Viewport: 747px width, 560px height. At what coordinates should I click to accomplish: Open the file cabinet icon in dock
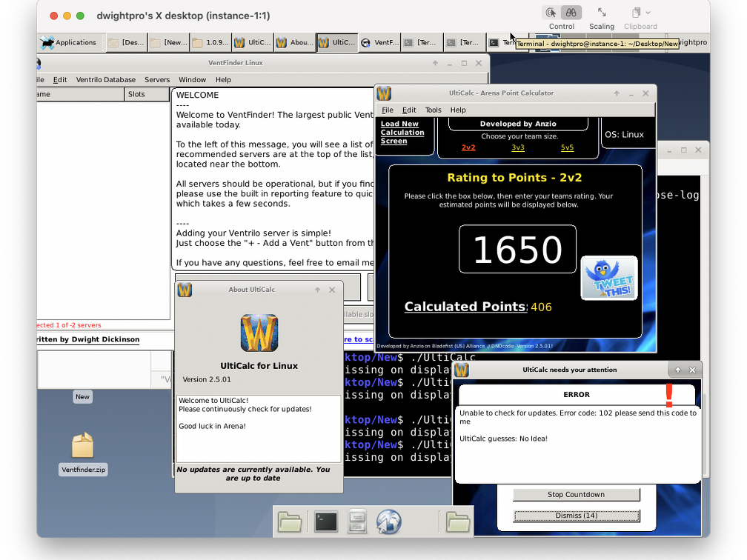pyautogui.click(x=357, y=521)
